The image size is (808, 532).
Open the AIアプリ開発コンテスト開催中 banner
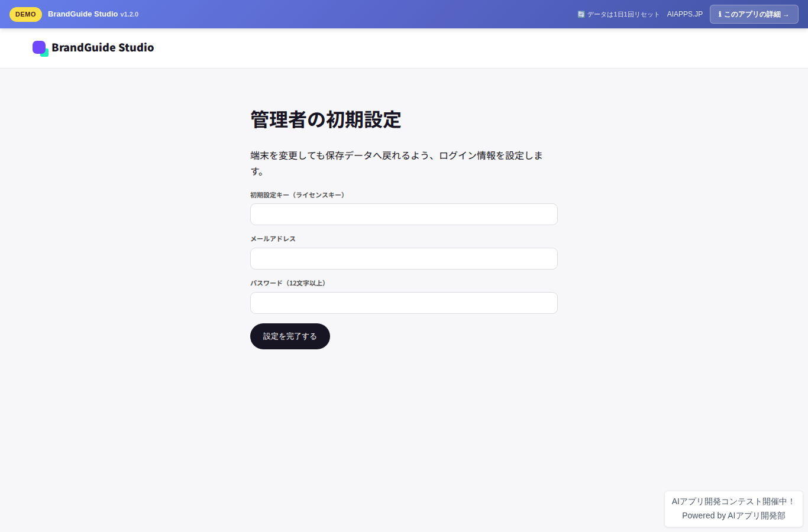tap(733, 501)
